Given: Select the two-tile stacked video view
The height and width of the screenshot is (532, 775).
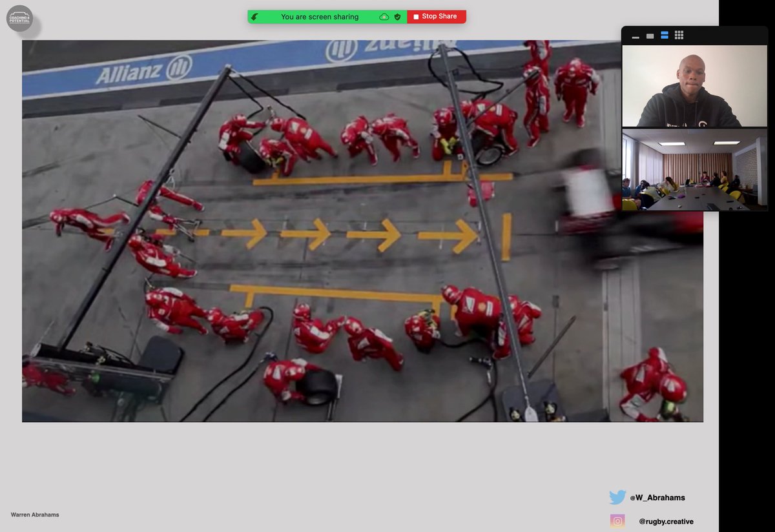Looking at the screenshot, I should click(x=664, y=36).
